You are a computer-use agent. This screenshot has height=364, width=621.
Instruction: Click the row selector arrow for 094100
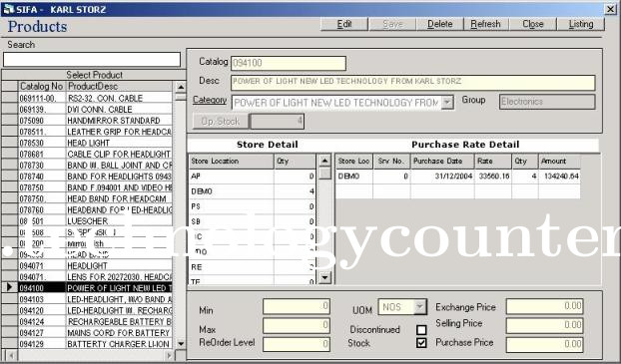click(10, 287)
